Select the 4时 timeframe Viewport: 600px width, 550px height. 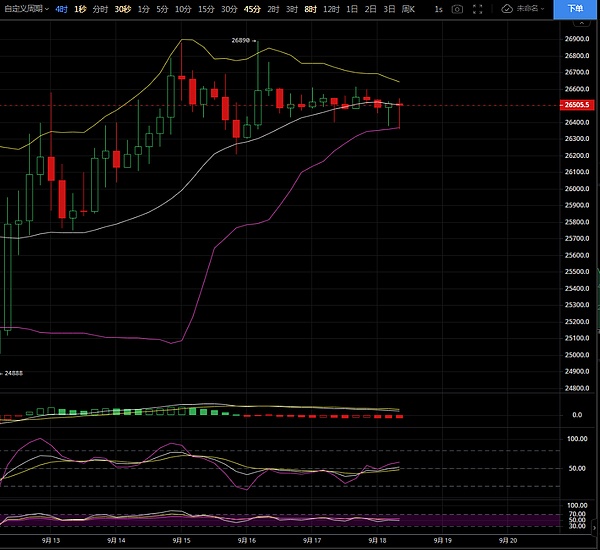coord(62,8)
